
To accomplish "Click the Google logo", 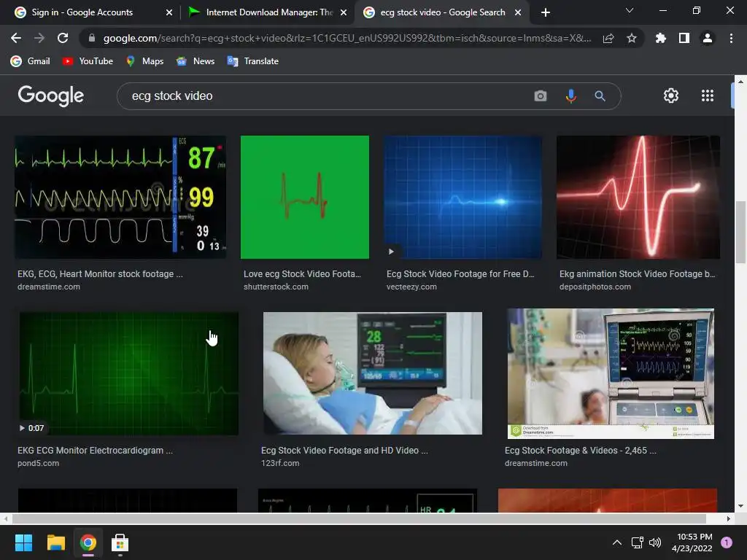I will pyautogui.click(x=51, y=96).
